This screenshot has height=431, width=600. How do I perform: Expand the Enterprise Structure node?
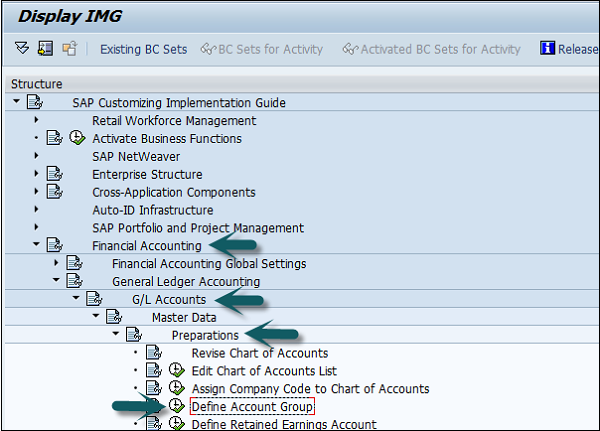click(x=36, y=174)
